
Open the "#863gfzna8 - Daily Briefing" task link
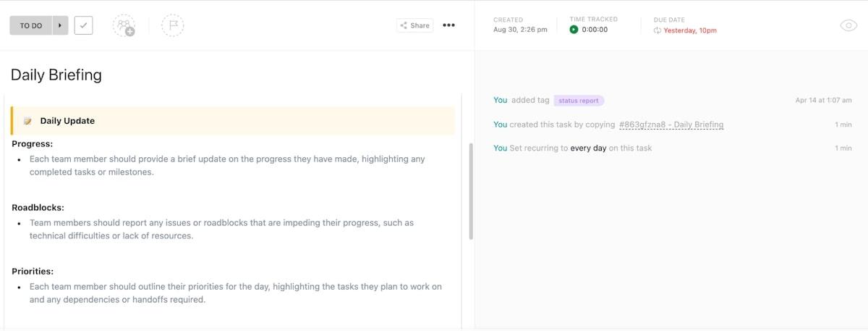671,125
